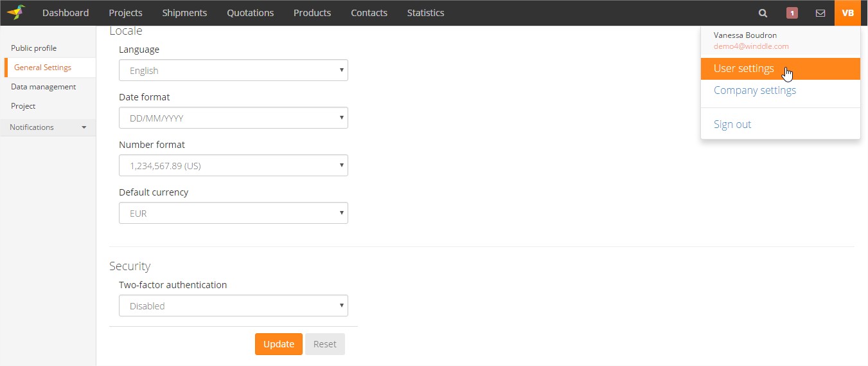The image size is (868, 366).
Task: Go to the Dashboard tab
Action: [66, 13]
